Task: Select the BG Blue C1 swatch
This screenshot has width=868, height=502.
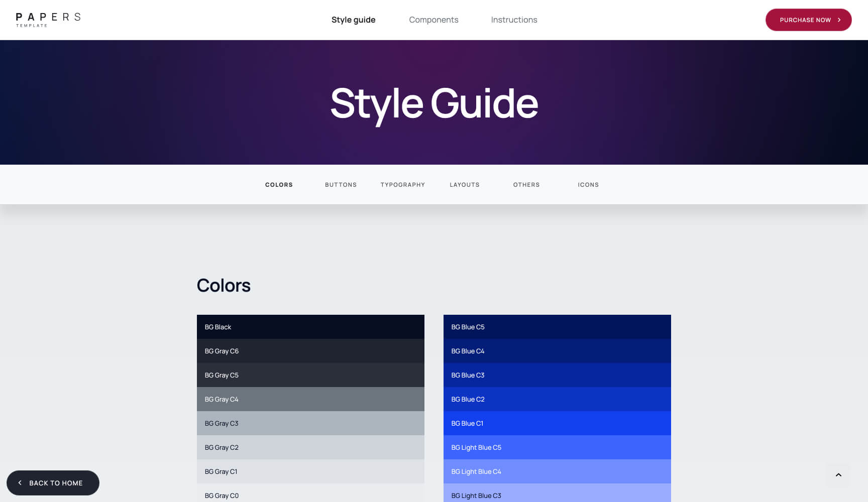Action: 557,423
